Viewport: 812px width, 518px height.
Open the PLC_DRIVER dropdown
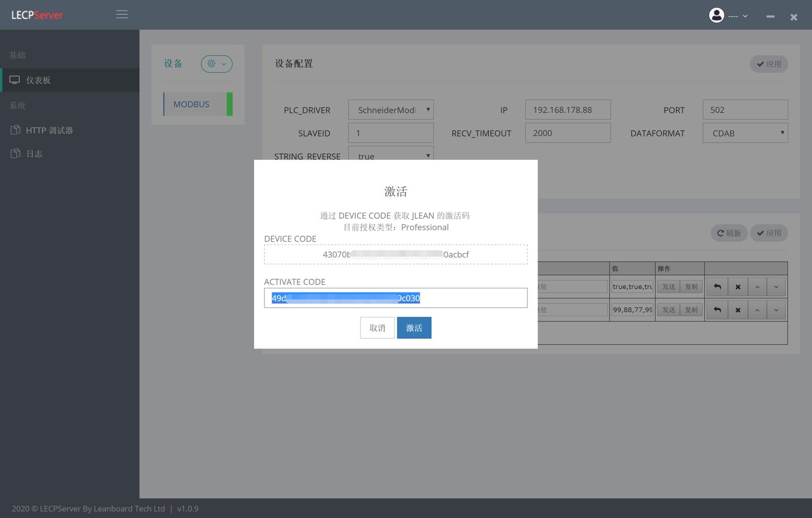[391, 110]
